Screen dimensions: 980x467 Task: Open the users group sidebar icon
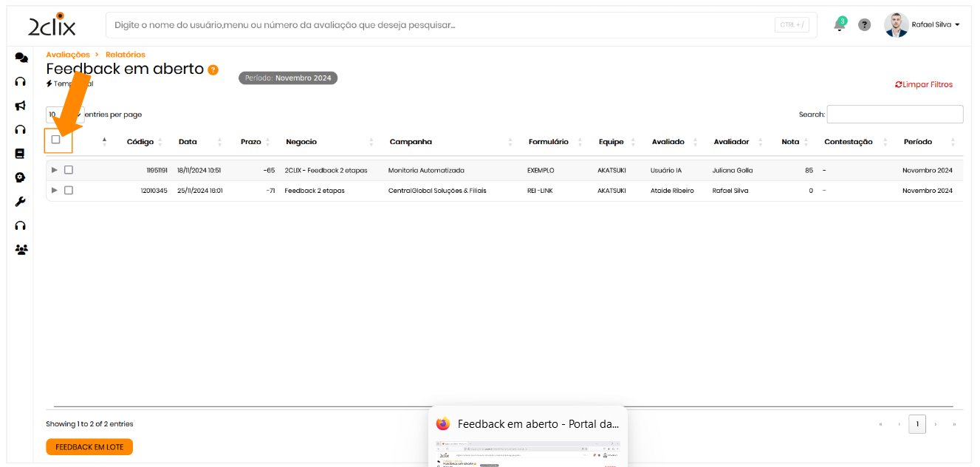(x=21, y=250)
